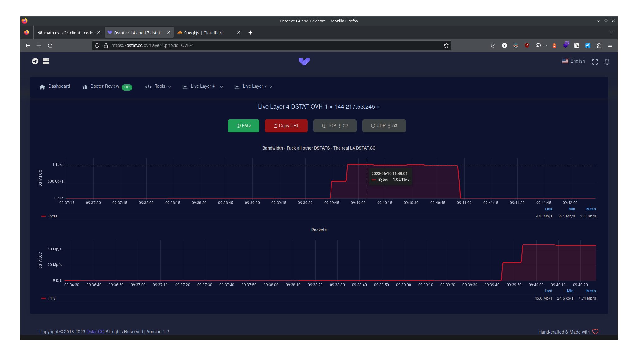Bookmark page with the star icon
Image resolution: width=638 pixels, height=364 pixels.
446,45
